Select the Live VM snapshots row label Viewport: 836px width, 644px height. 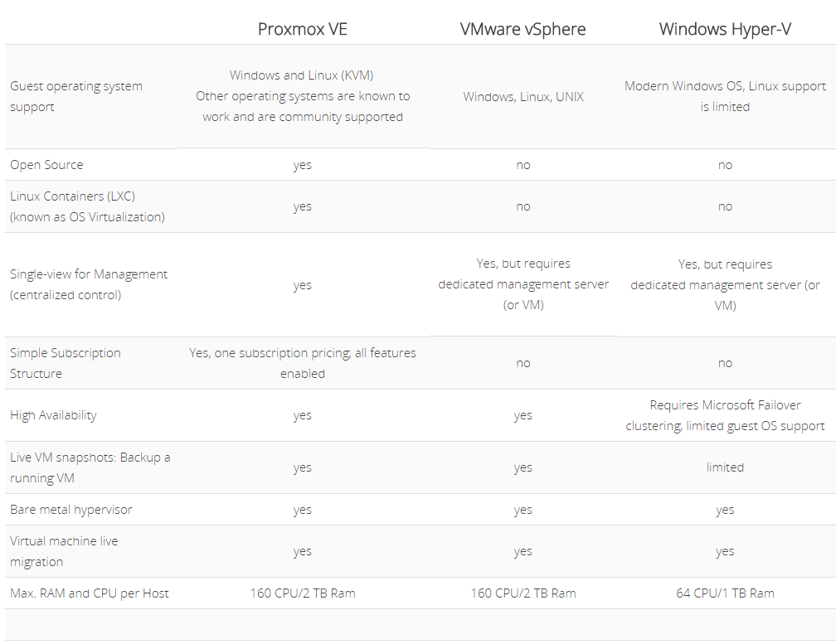(x=90, y=467)
